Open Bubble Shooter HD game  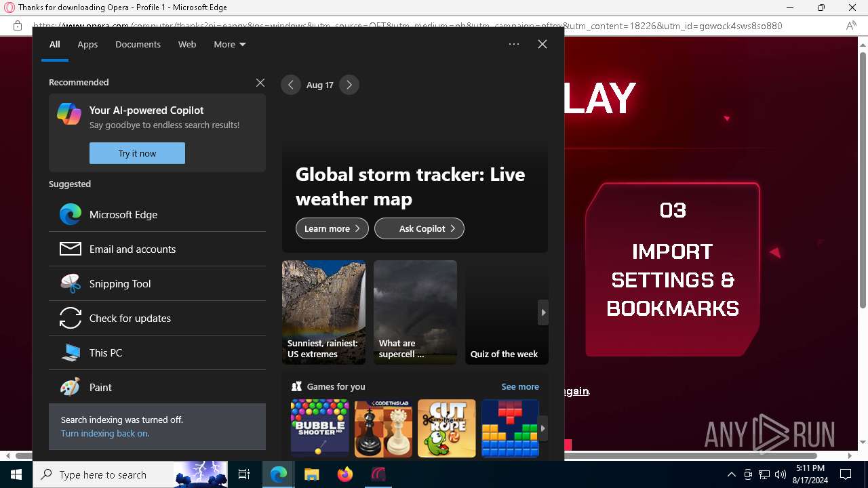[x=320, y=428]
